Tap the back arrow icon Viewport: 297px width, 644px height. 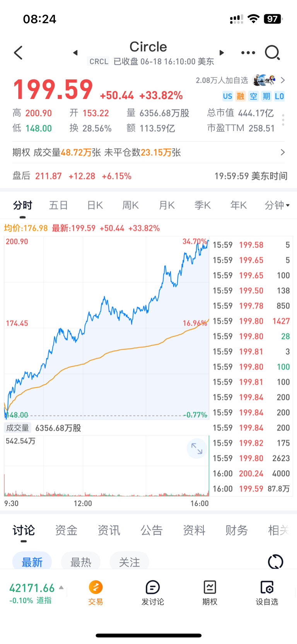(x=18, y=53)
